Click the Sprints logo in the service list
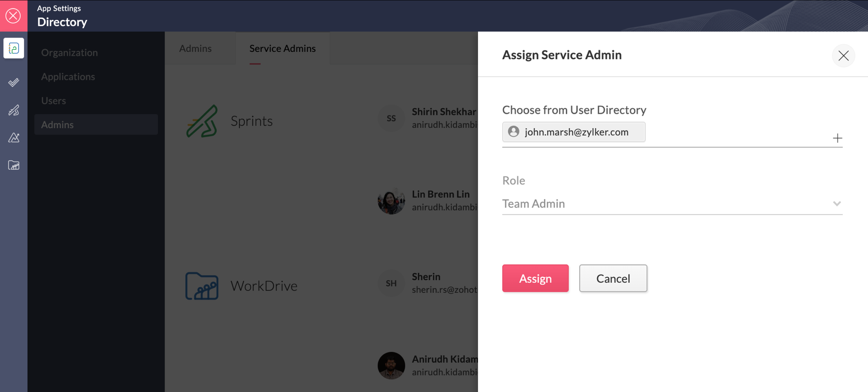This screenshot has height=392, width=868. tap(202, 121)
